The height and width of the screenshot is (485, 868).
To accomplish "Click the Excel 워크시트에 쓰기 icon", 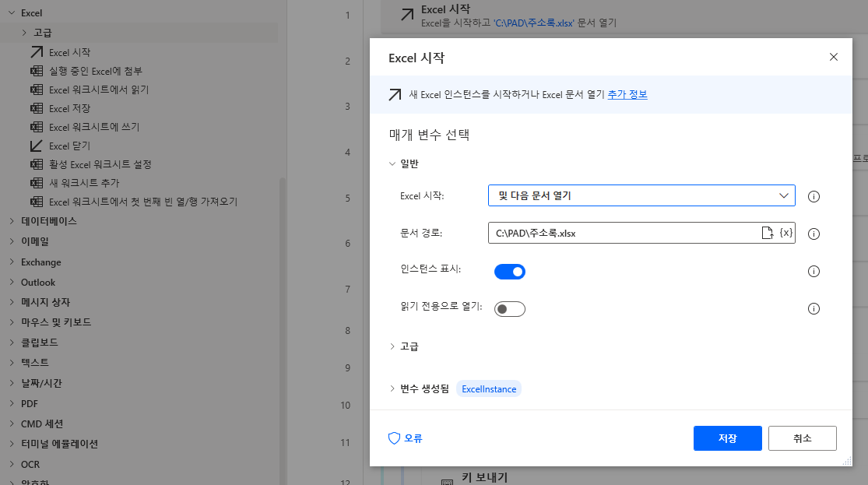I will (37, 127).
